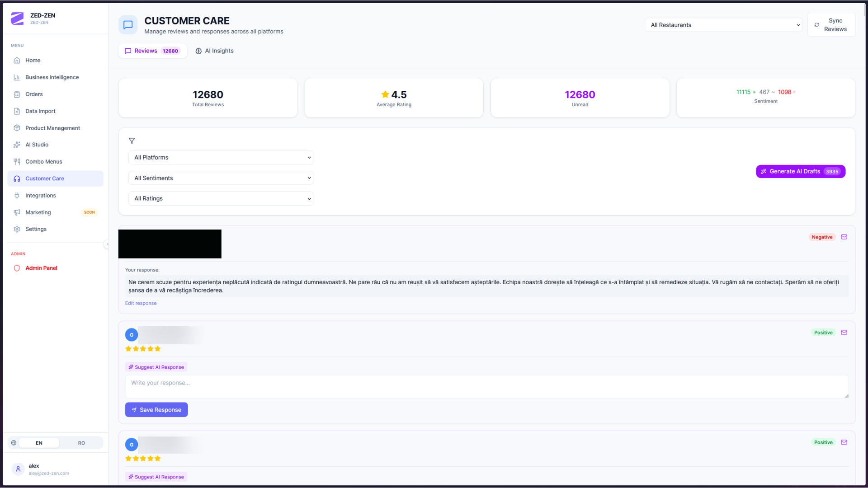This screenshot has height=488, width=868.
Task: Click the user avatar icon for alex
Action: pos(18,469)
